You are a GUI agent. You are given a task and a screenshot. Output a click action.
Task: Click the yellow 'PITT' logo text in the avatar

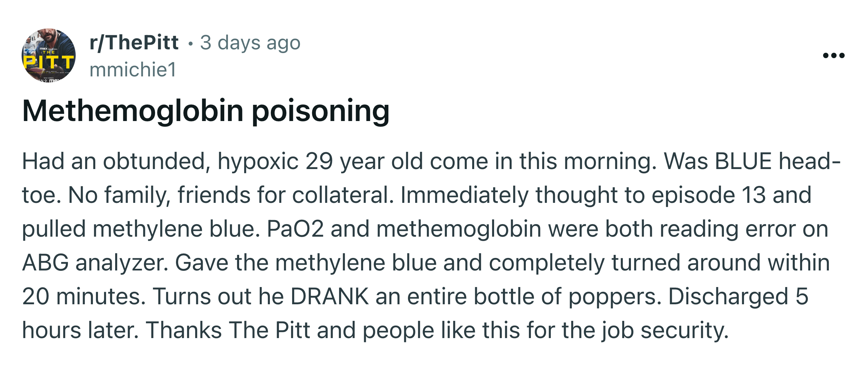coord(49,62)
